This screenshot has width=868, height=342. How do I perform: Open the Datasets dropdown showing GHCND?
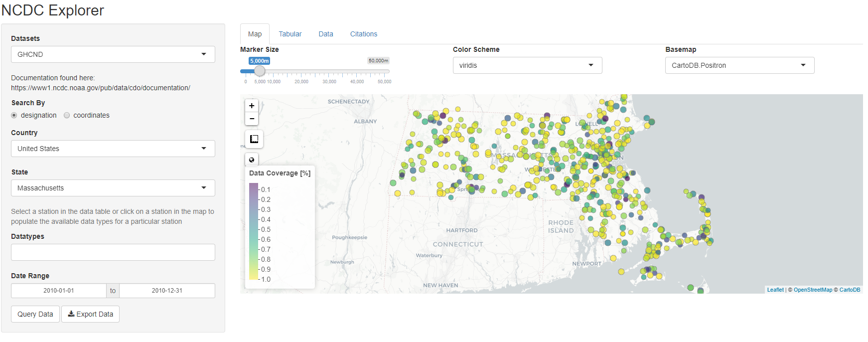[113, 54]
